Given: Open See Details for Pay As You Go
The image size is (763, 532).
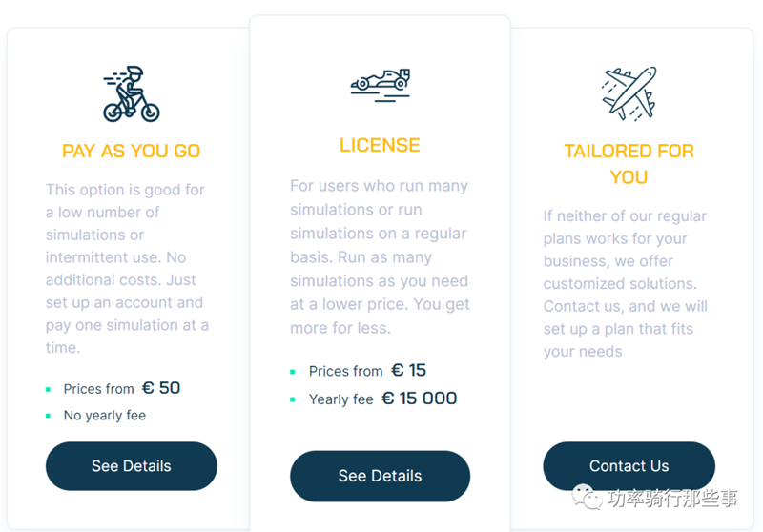Looking at the screenshot, I should click(131, 466).
